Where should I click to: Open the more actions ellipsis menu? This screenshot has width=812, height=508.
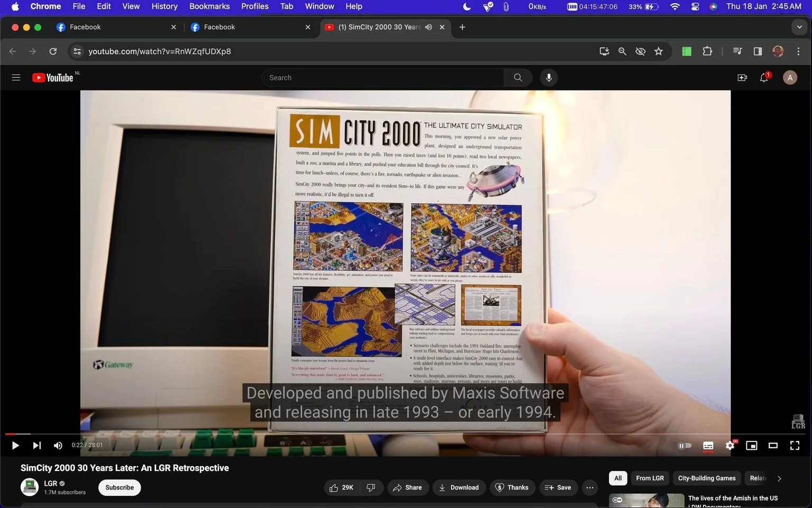[590, 487]
